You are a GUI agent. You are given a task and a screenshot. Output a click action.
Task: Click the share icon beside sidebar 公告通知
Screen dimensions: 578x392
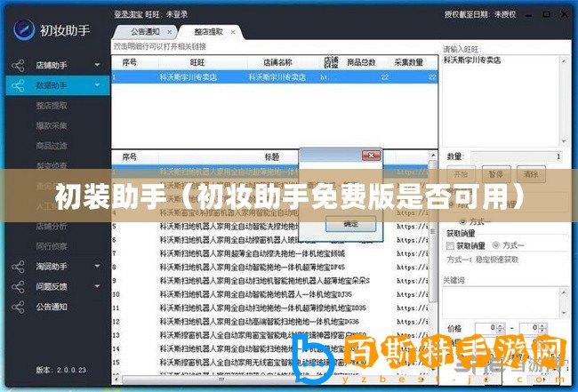(18, 308)
